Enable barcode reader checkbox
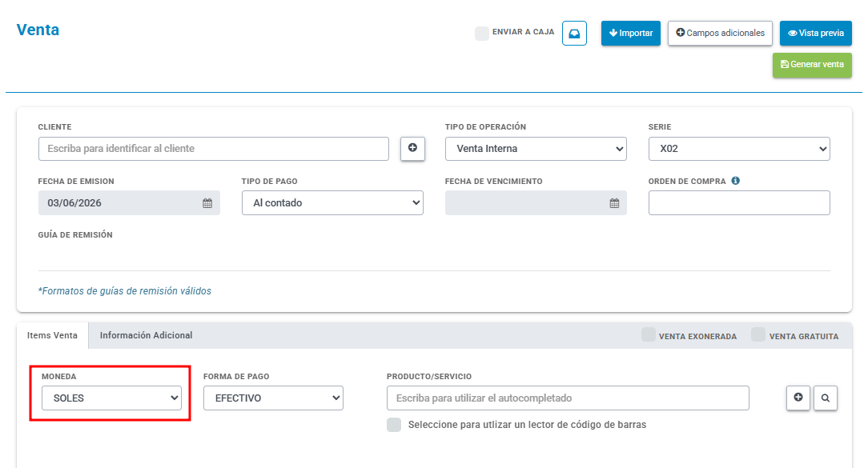Screen dimensions: 868x468 point(394,425)
